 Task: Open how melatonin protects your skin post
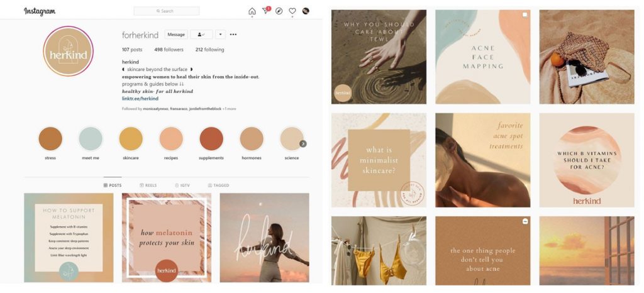[166, 238]
